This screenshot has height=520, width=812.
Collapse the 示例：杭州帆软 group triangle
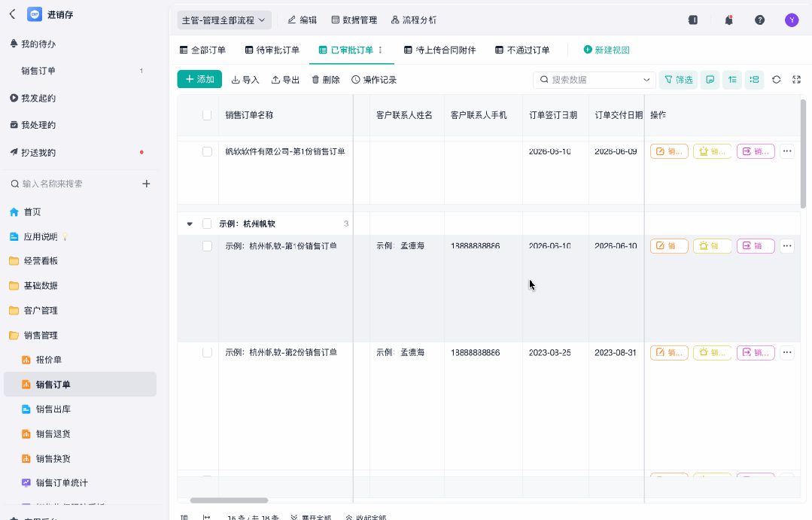point(190,224)
